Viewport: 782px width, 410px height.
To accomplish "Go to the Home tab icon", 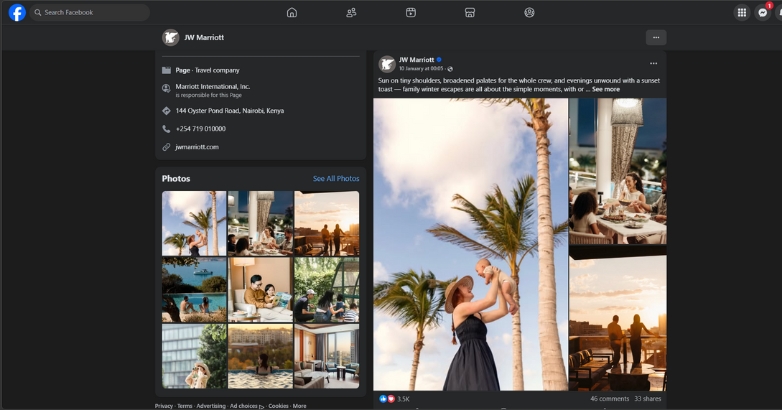I will click(x=292, y=12).
